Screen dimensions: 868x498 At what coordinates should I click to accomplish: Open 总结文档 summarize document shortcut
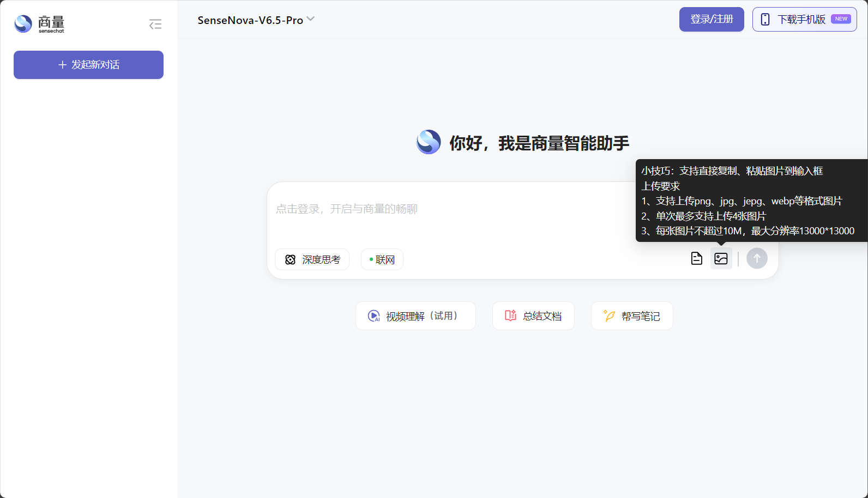533,316
